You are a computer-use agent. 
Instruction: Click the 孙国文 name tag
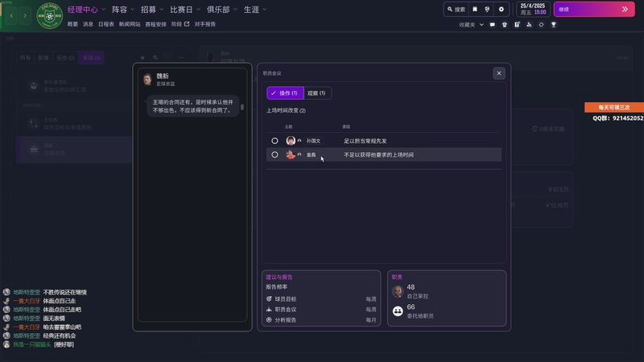[313, 141]
